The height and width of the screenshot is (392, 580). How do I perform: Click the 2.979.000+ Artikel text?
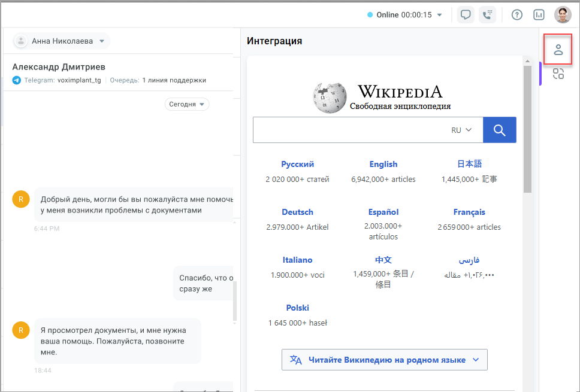(297, 227)
